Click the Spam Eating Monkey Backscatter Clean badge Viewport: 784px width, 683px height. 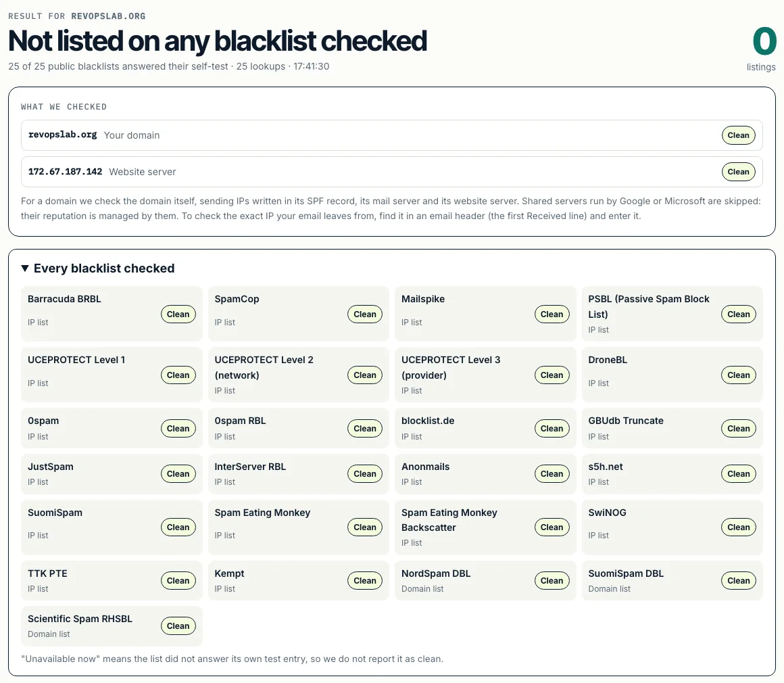coord(552,527)
